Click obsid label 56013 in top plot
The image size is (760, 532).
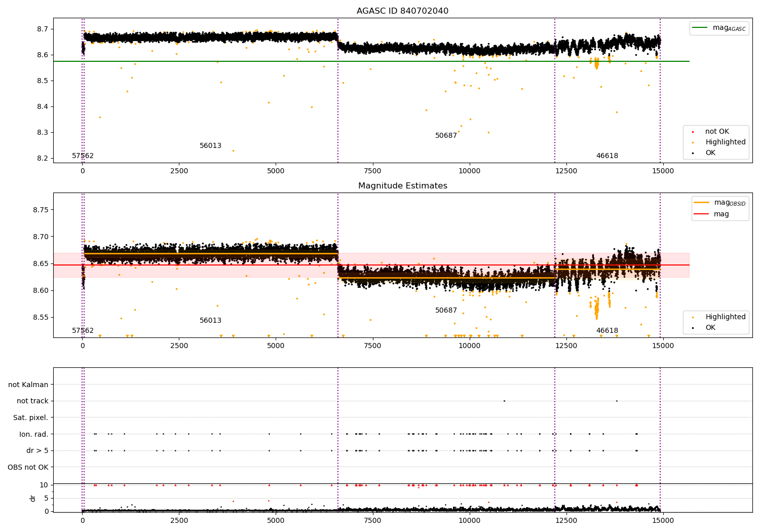pyautogui.click(x=210, y=146)
